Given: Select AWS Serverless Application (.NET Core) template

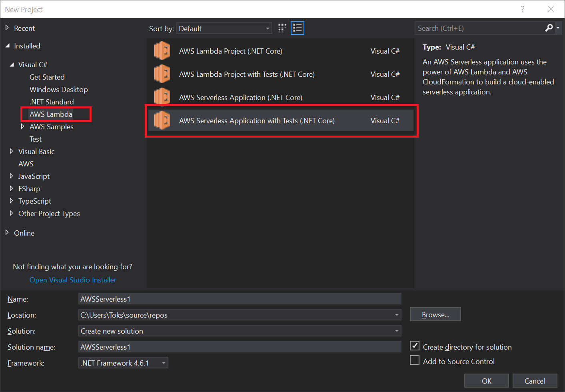Looking at the screenshot, I should tap(281, 98).
